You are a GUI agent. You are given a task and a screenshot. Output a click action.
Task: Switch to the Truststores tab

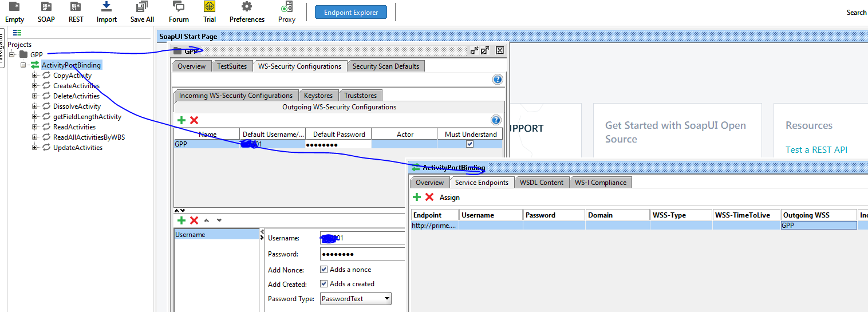360,95
